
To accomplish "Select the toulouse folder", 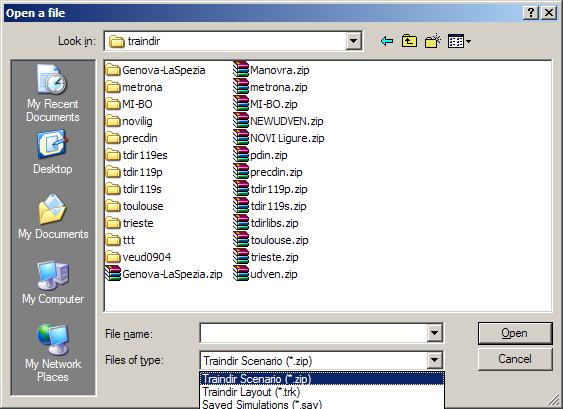I will pos(135,206).
